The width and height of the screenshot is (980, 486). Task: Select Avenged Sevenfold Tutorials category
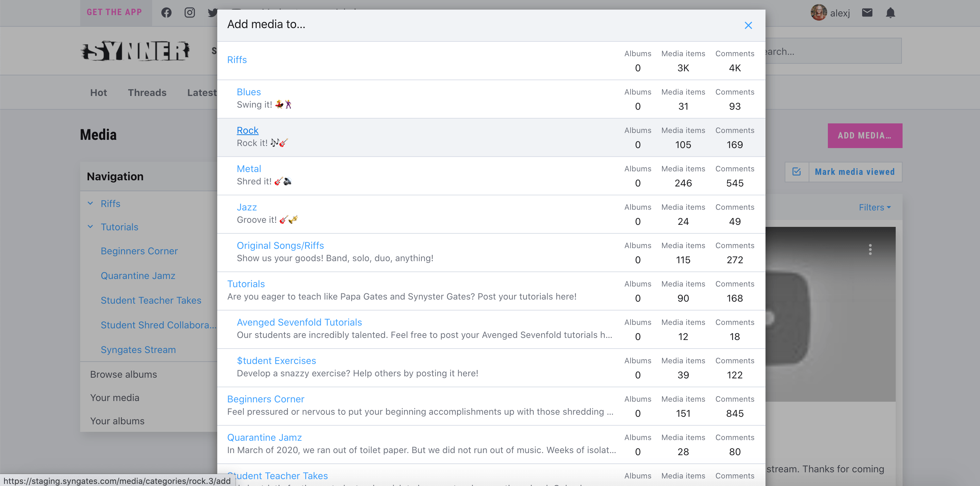[299, 323]
